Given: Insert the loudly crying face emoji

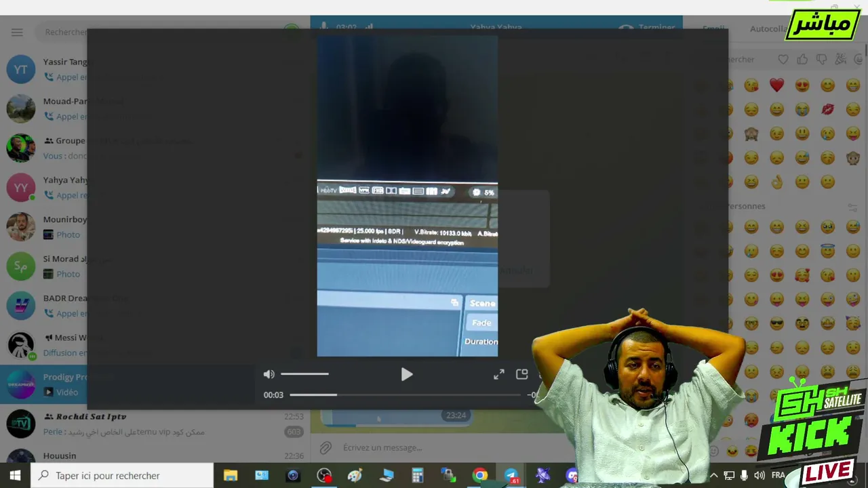Looking at the screenshot, I should 802,109.
